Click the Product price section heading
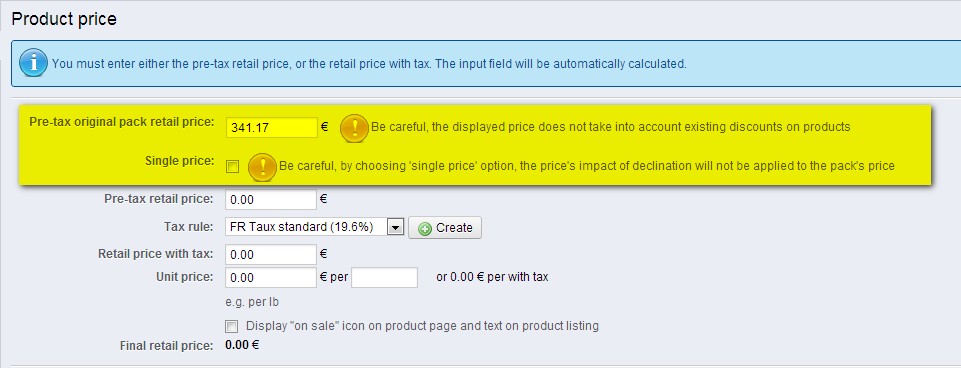 pyautogui.click(x=64, y=19)
